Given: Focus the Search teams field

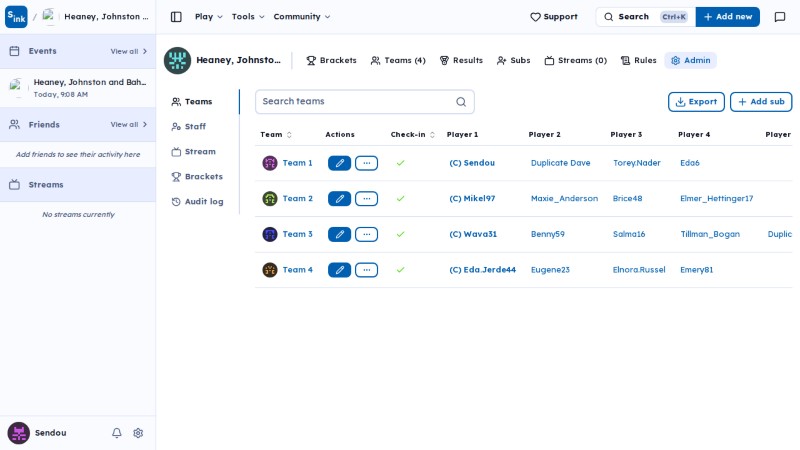Looking at the screenshot, I should [x=364, y=102].
